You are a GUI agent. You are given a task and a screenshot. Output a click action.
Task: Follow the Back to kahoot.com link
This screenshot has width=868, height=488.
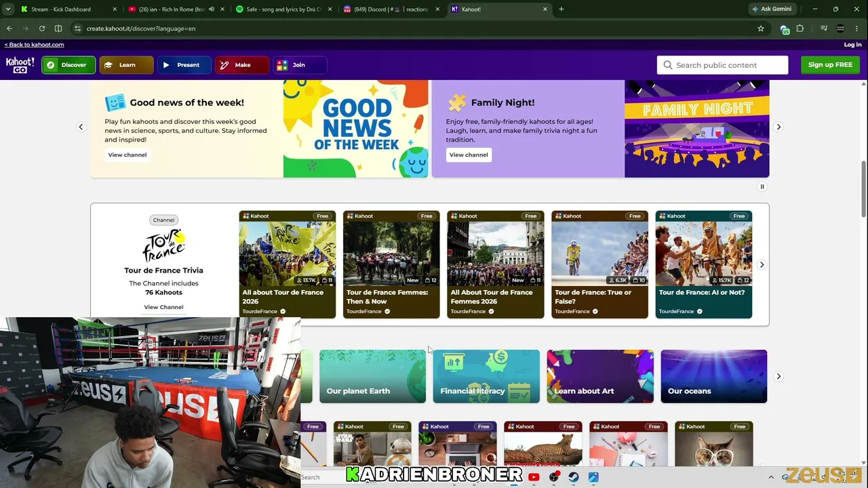click(34, 45)
